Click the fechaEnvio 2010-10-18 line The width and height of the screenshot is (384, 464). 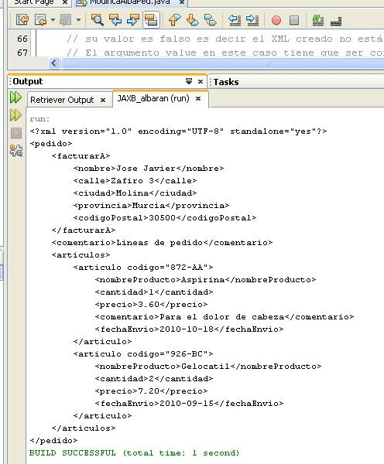(x=189, y=329)
